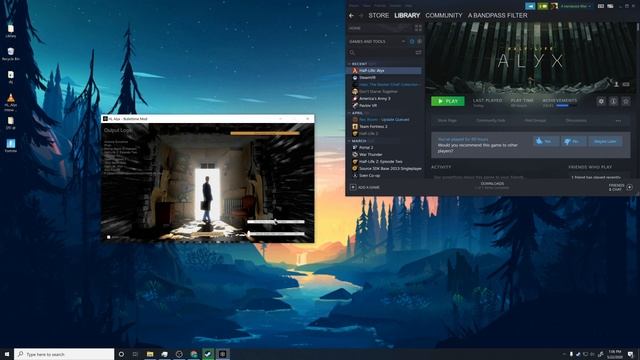Select Halo: The Master Chief Collection entry

[384, 84]
